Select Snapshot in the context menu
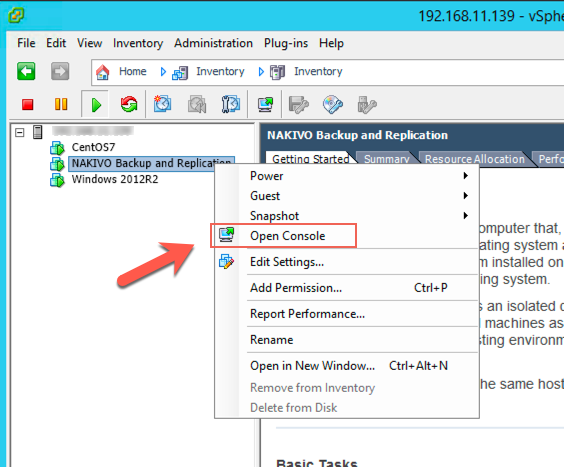Image resolution: width=564 pixels, height=467 pixels. [x=347, y=216]
